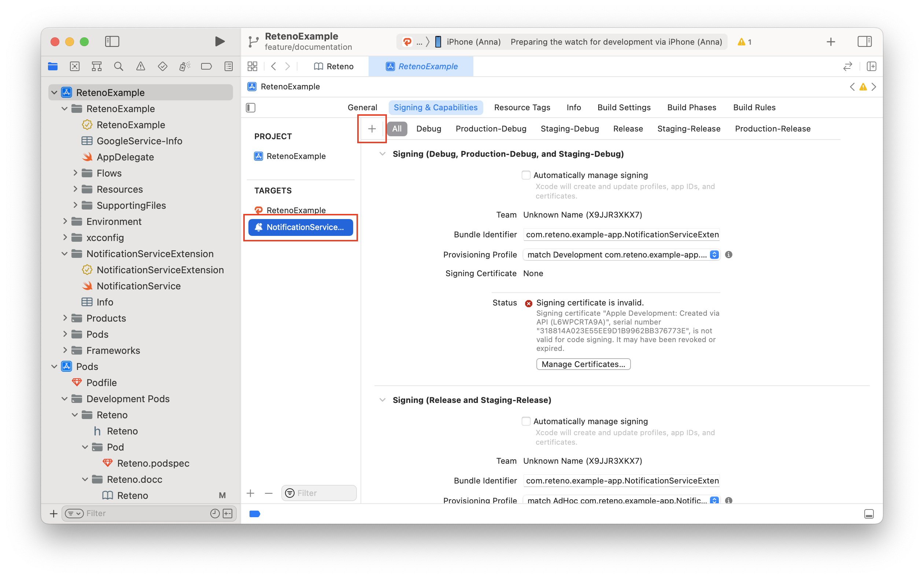
Task: Select the Build Settings tab
Action: click(624, 107)
